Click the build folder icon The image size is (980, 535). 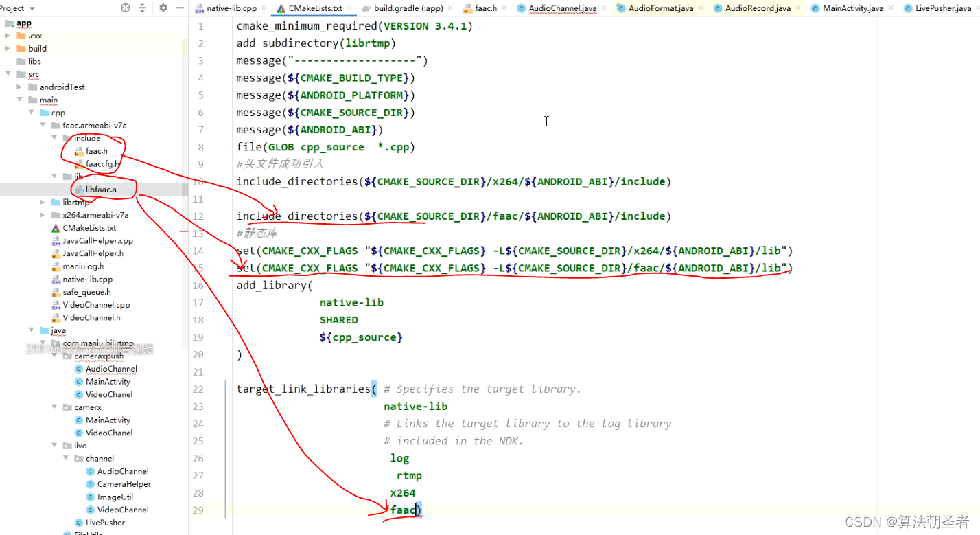[x=21, y=48]
